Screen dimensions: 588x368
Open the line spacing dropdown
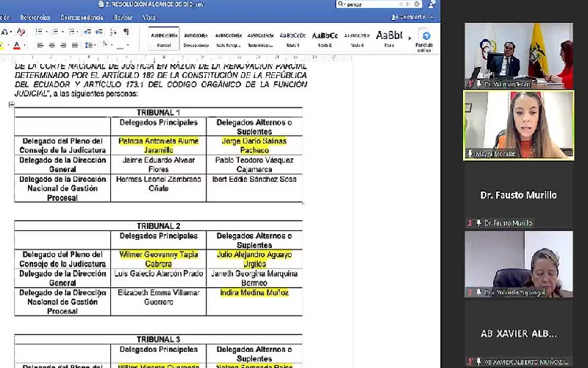(x=91, y=46)
